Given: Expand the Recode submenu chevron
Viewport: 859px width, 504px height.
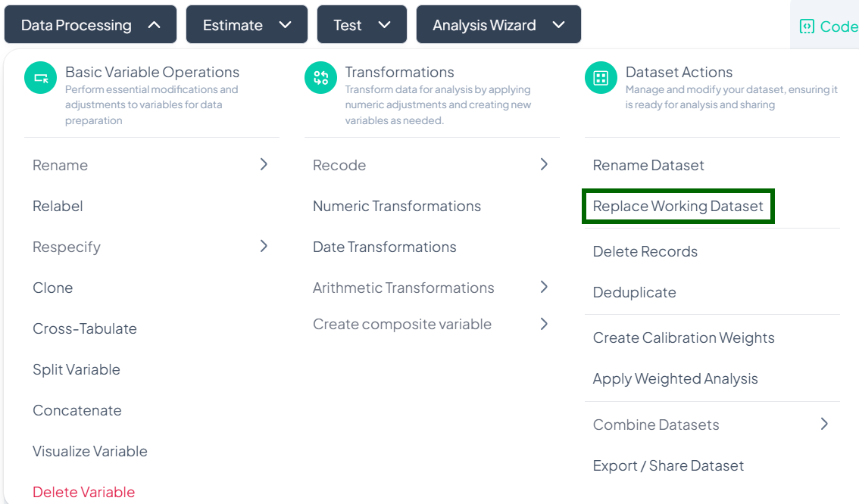Looking at the screenshot, I should click(544, 164).
